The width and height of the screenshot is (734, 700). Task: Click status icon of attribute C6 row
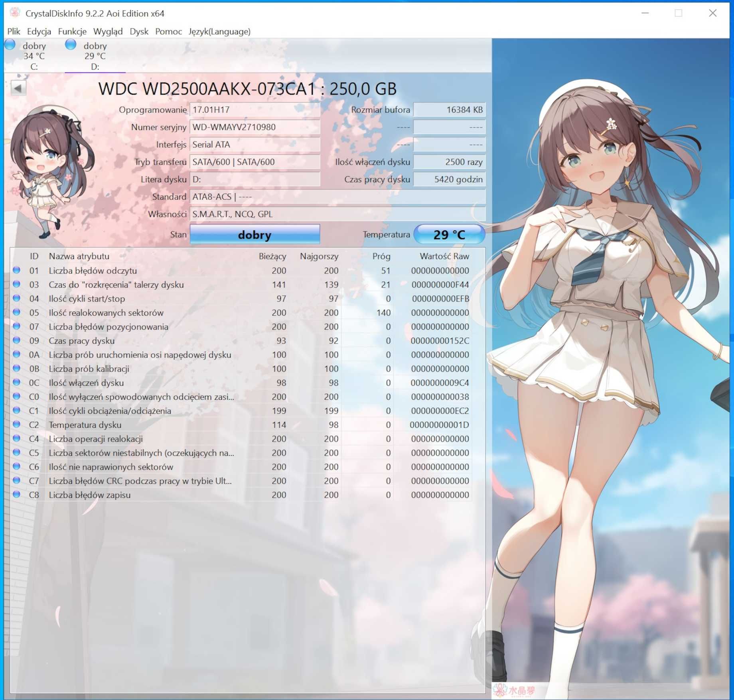point(16,466)
